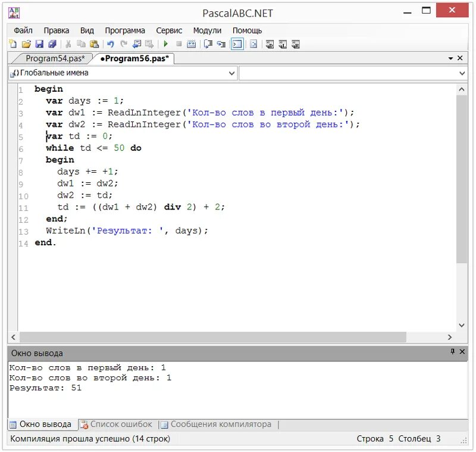Open a file using the folder icon

click(x=26, y=44)
